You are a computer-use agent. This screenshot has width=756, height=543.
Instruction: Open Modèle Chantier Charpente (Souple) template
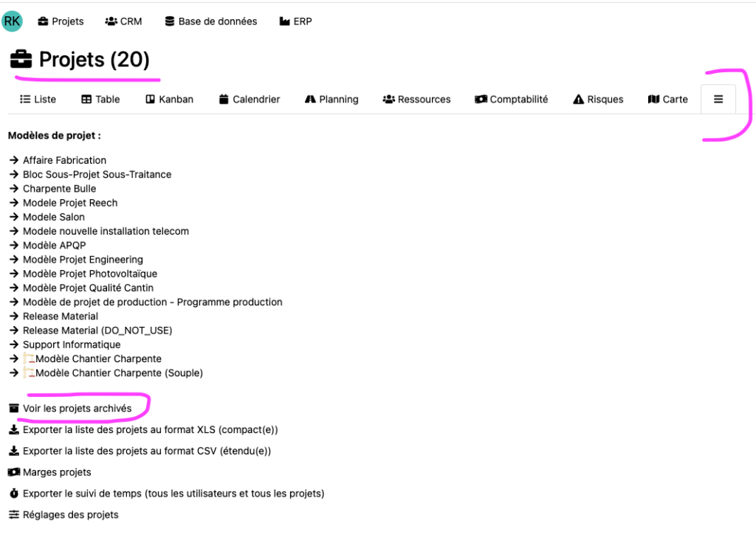click(119, 373)
